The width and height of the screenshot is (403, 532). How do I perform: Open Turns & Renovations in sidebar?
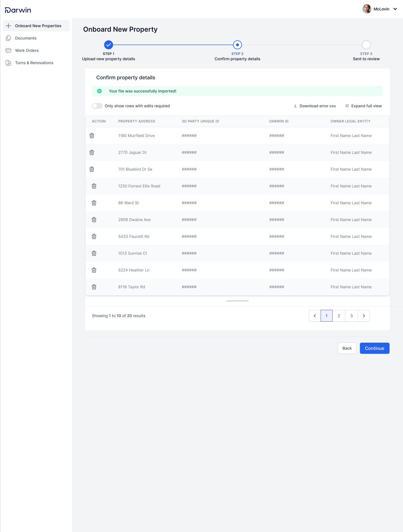36,63
